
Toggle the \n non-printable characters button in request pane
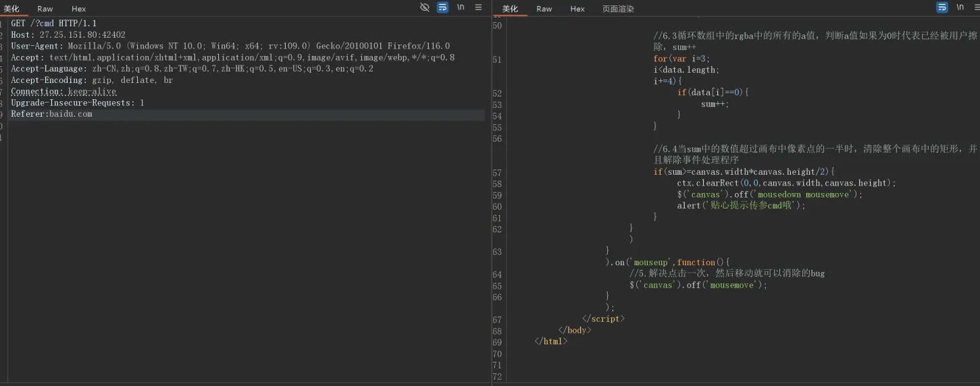461,7
